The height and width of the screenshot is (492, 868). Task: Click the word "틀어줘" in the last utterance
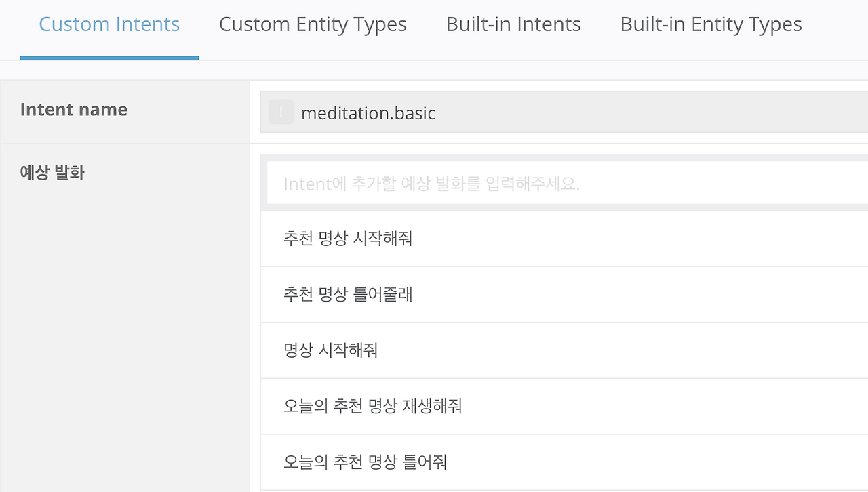coord(425,462)
